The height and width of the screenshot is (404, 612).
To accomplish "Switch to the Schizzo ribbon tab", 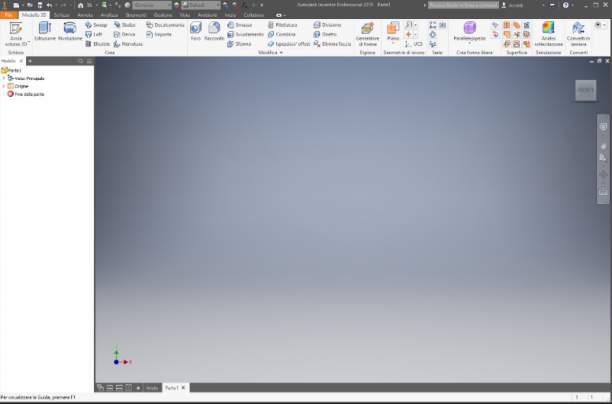I will 62,15.
